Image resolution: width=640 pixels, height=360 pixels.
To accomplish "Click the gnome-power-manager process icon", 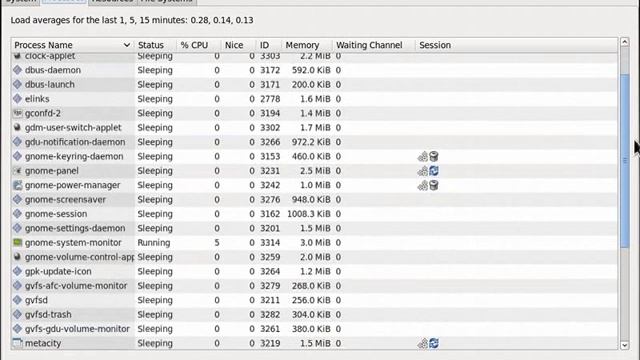I will point(17,185).
